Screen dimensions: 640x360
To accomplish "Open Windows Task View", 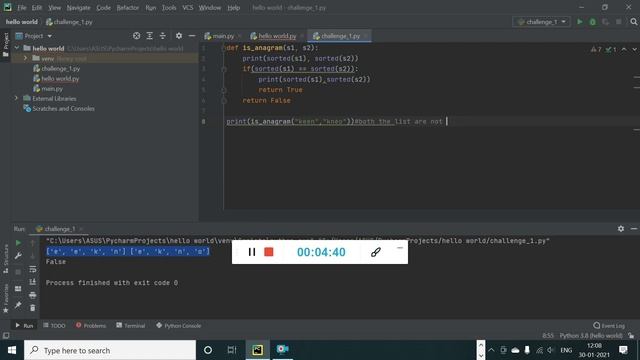I will (232, 350).
